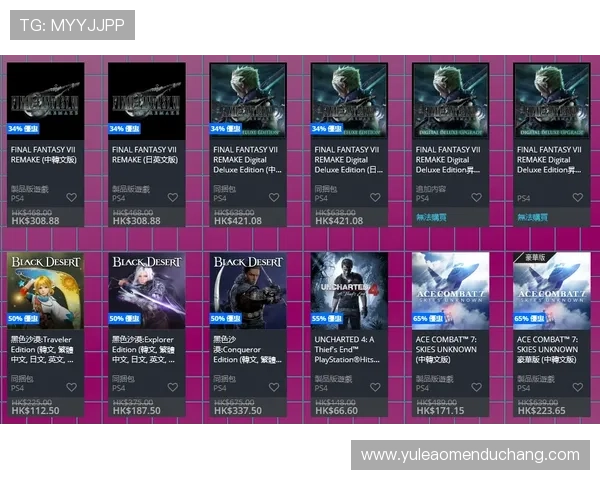Toggle wishlist heart on FF VII Deluxe Edition (中...)
The image size is (600, 480).
[x=273, y=198]
